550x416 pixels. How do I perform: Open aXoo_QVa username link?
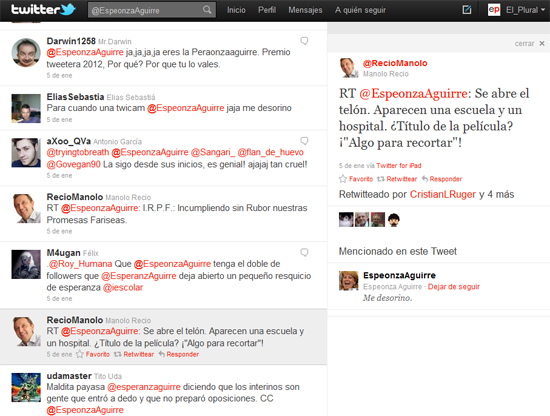[69, 141]
